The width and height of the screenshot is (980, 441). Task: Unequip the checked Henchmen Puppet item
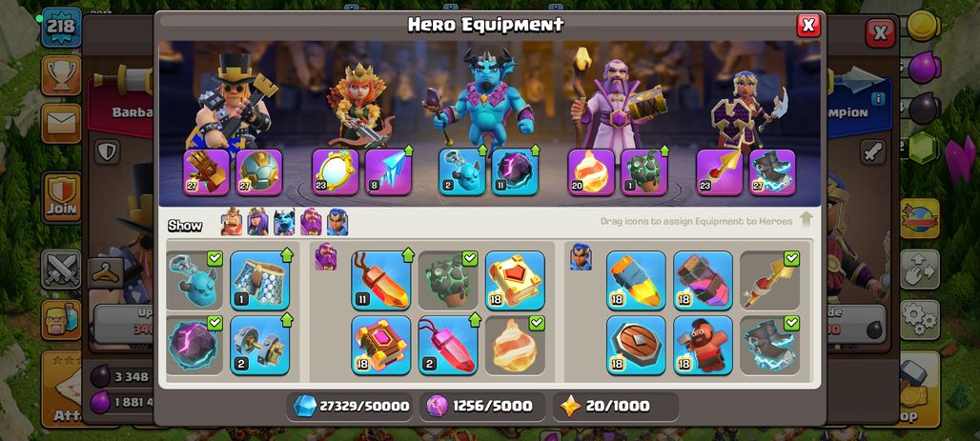pos(194,280)
